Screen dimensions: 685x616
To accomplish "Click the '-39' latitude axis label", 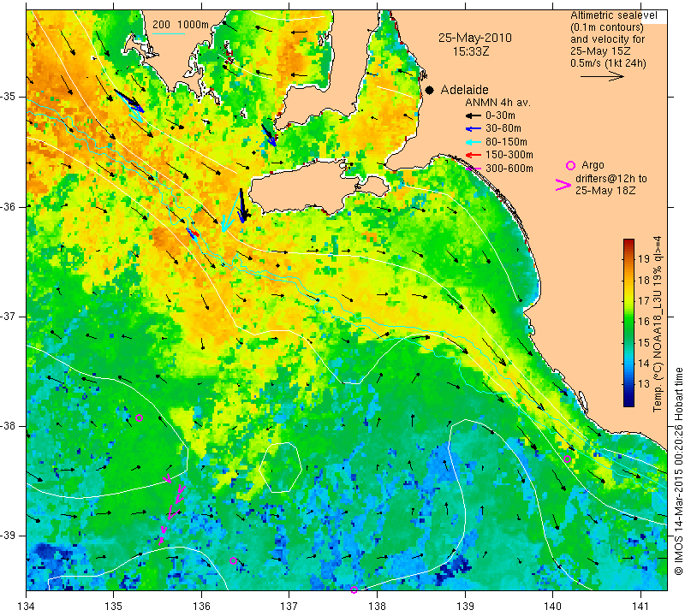I will (x=8, y=536).
